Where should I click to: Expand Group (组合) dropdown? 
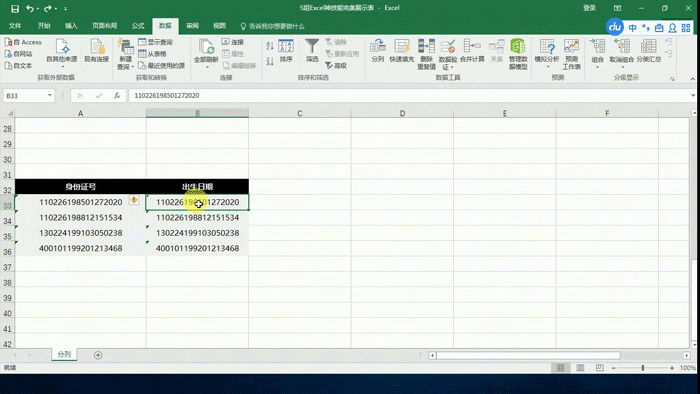tap(597, 66)
